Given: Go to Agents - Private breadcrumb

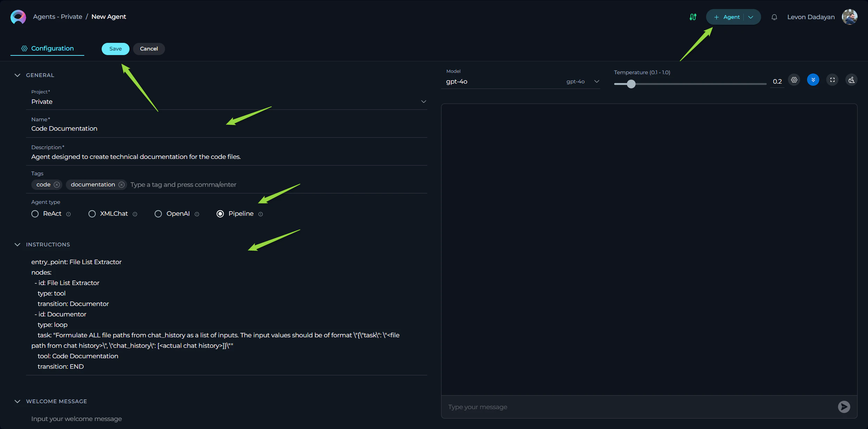Looking at the screenshot, I should [x=57, y=17].
